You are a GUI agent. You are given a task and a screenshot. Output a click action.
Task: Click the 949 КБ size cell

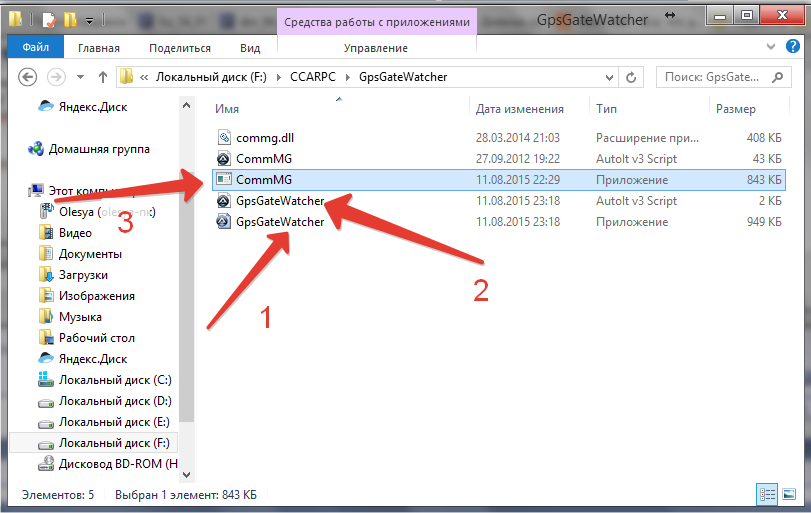tap(764, 222)
